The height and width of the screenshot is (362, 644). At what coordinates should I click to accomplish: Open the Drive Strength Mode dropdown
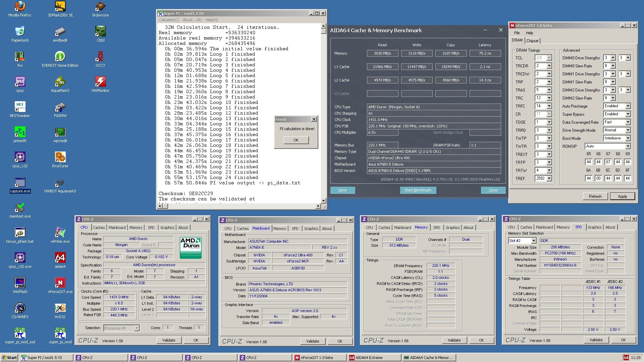pyautogui.click(x=628, y=130)
